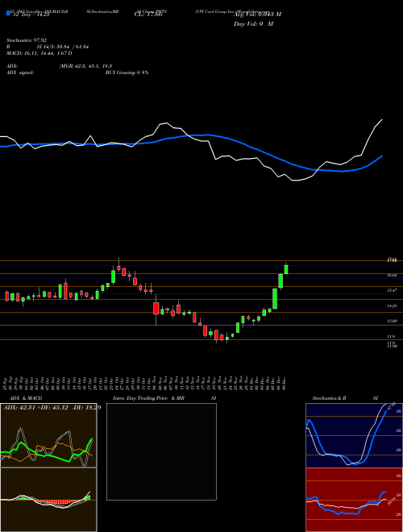Click the "Intra Day Trading Price & MR" title
The width and height of the screenshot is (403, 532).
coord(148,398)
